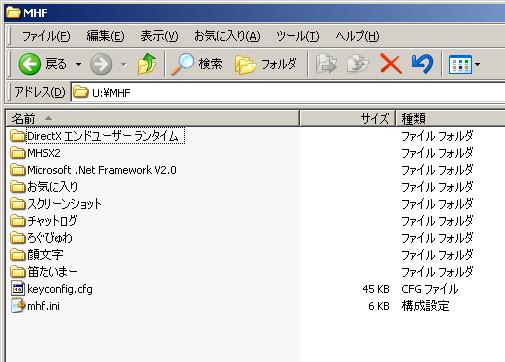Click the 45 KB size cell
This screenshot has width=505, height=362.
pyautogui.click(x=376, y=289)
